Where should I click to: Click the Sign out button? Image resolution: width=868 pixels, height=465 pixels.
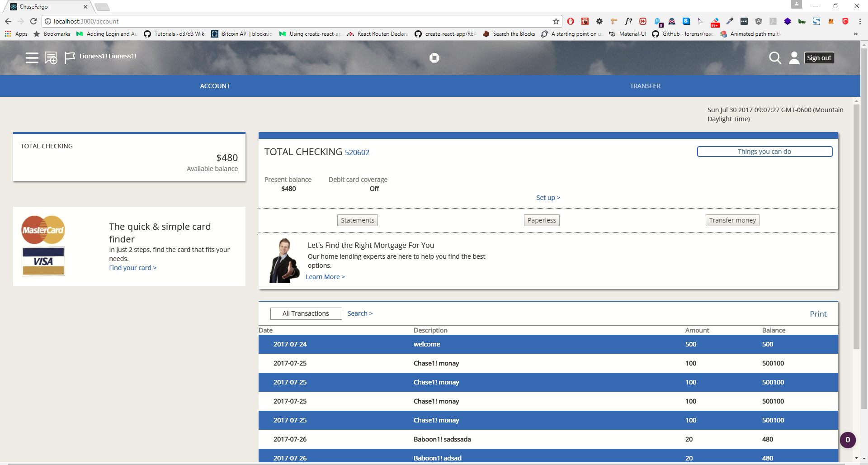[819, 57]
